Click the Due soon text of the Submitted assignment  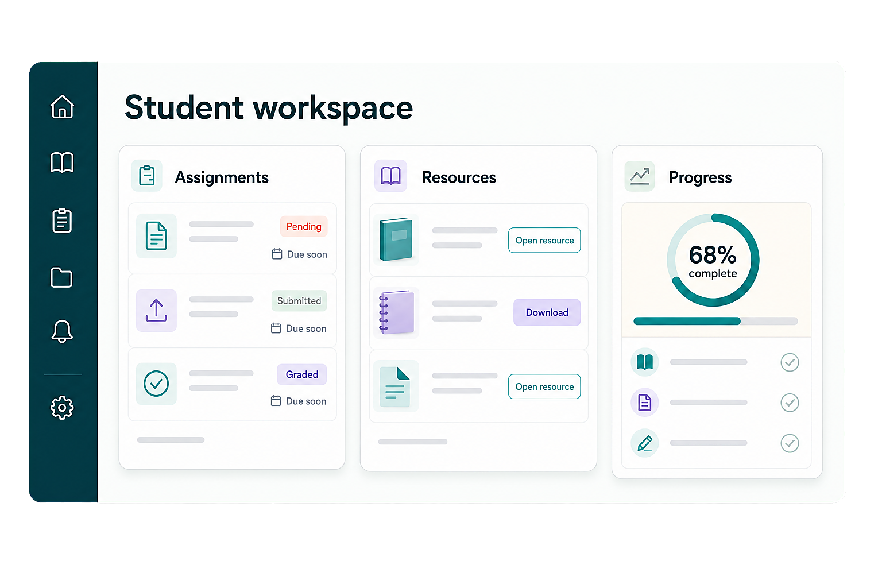coord(306,328)
